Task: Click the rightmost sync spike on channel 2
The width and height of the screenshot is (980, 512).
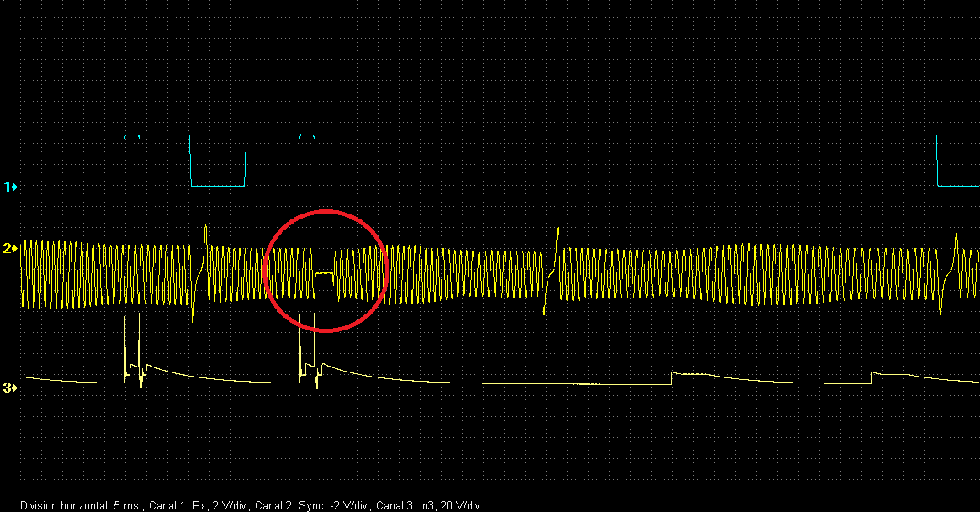Action: tap(956, 239)
